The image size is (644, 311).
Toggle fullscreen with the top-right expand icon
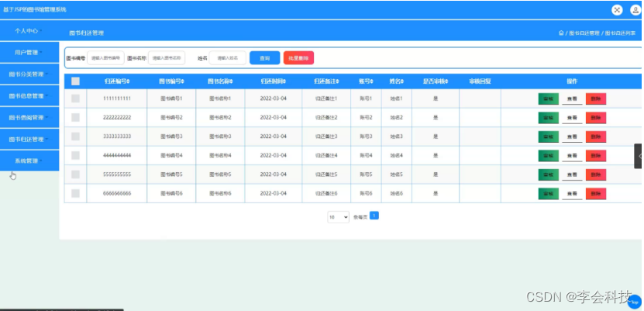click(617, 10)
